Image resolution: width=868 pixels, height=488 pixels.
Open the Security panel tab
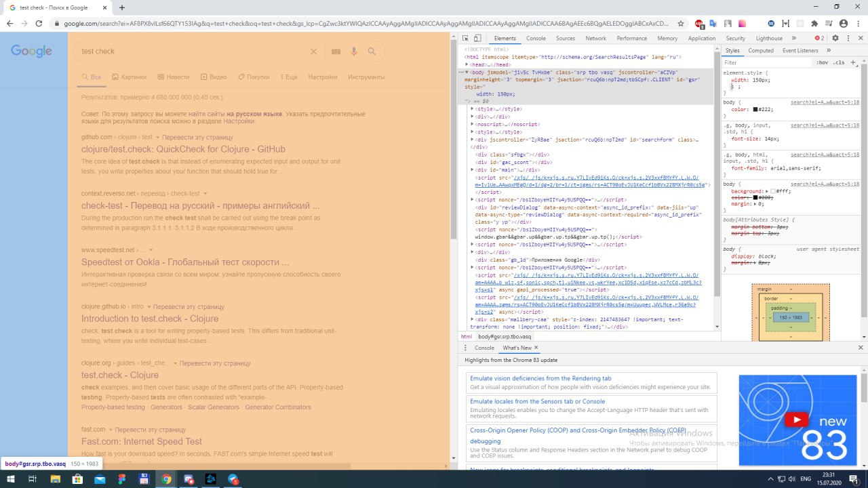(x=736, y=39)
